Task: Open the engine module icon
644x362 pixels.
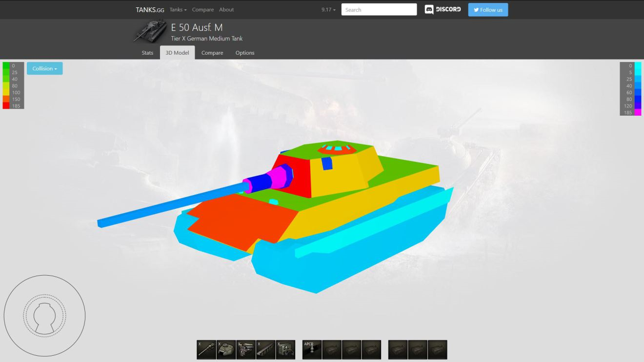Action: [246, 350]
